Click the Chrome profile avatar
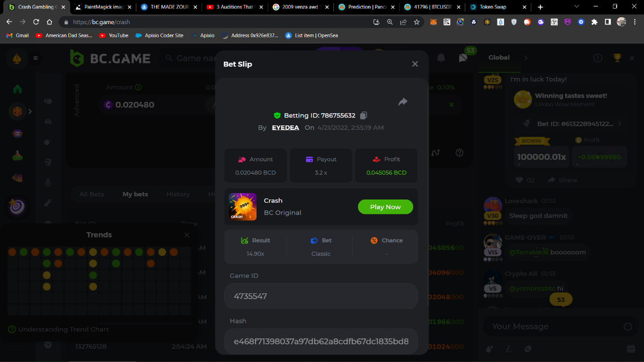 click(x=621, y=22)
